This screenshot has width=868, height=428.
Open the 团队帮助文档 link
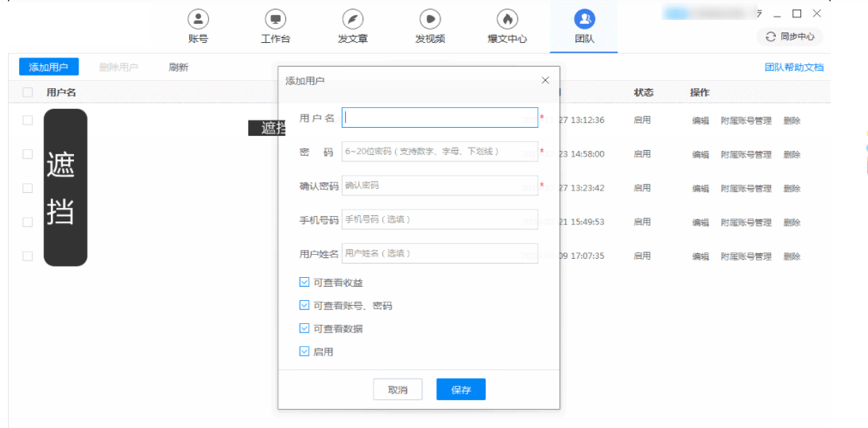(x=793, y=67)
